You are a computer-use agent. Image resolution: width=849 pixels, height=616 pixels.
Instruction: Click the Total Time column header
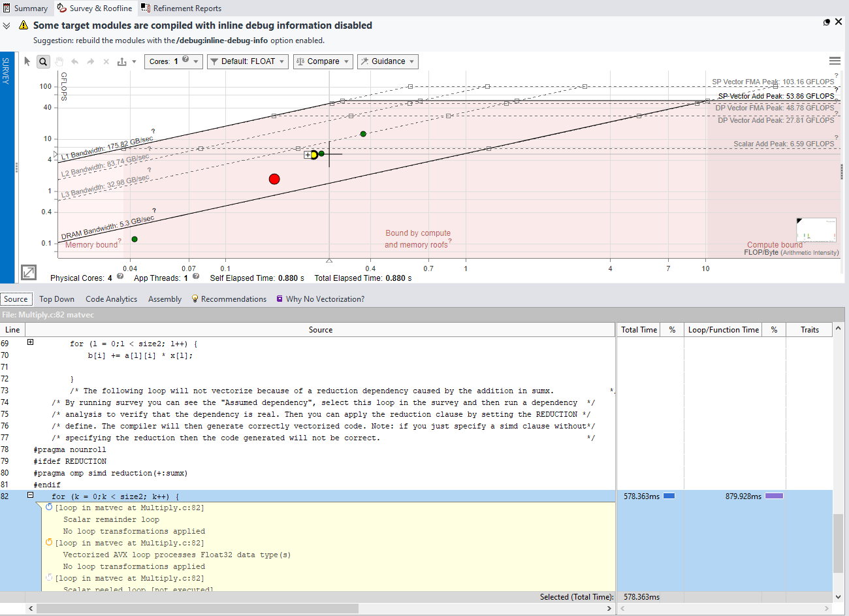[x=638, y=330]
